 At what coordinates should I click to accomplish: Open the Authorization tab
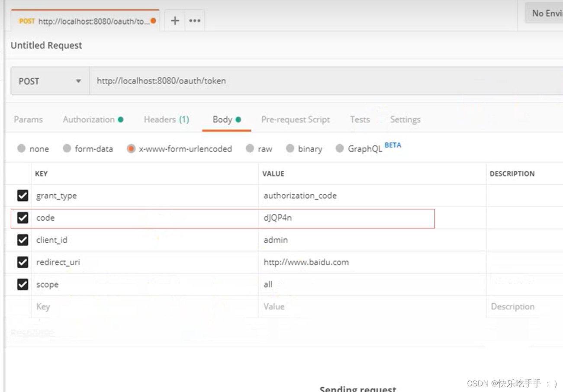[x=89, y=119]
